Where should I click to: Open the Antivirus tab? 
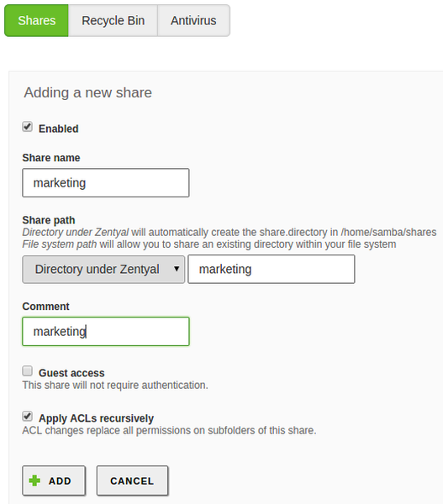click(193, 20)
